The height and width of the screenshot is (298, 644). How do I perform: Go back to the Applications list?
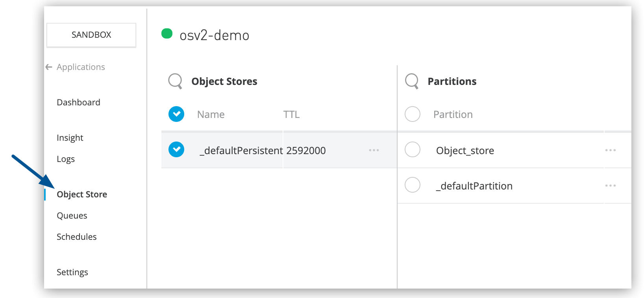click(81, 67)
